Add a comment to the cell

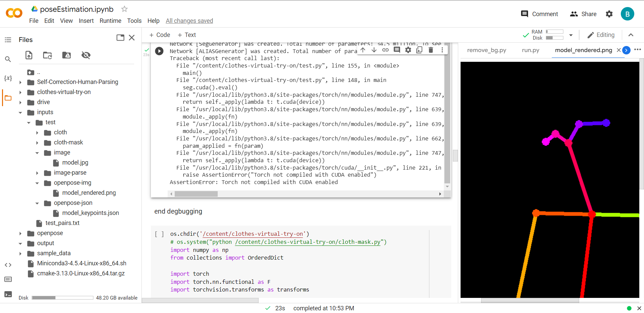(397, 49)
